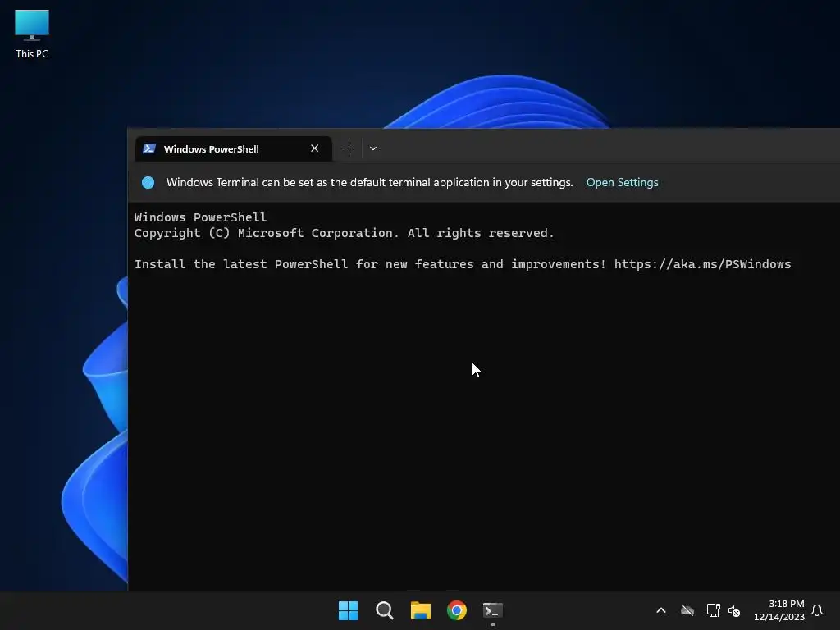Click the https://aka.ms/PSWindows URL text
This screenshot has height=630, width=840.
point(702,264)
